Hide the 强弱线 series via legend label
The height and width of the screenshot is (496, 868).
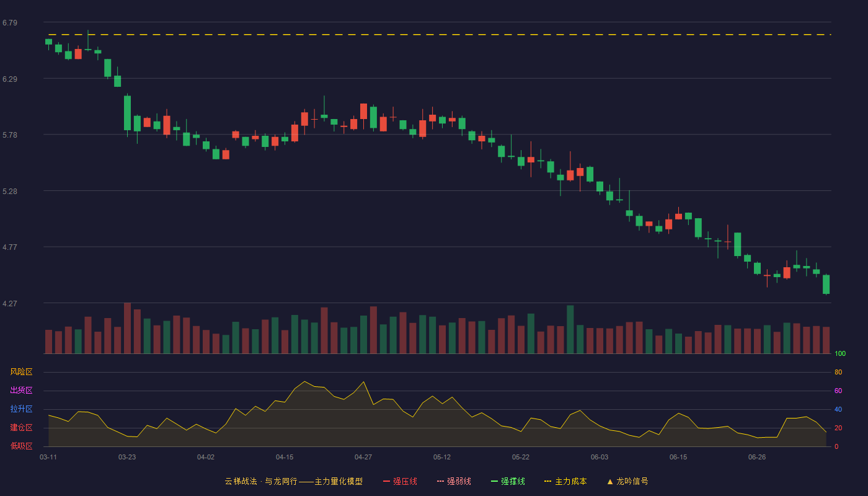(x=459, y=481)
